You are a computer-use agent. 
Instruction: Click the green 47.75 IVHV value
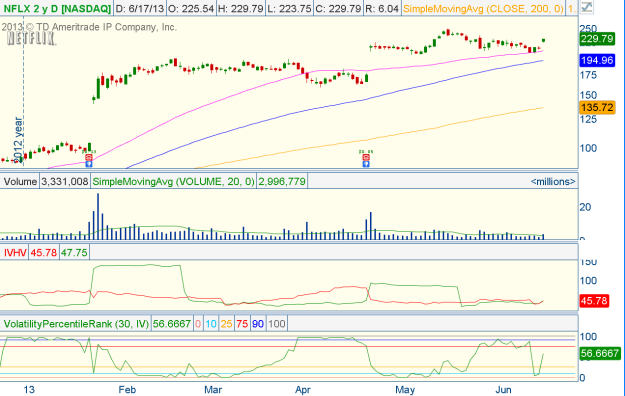pos(74,252)
